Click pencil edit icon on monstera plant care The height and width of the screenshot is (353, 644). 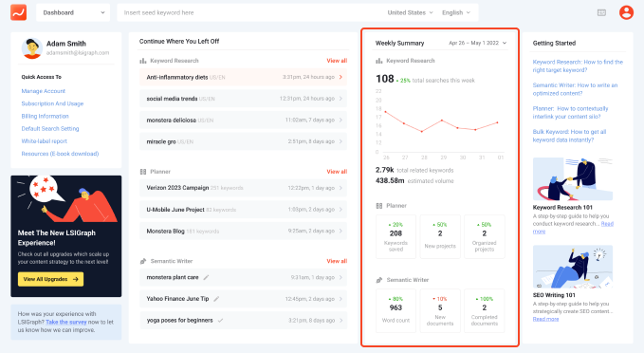206,277
